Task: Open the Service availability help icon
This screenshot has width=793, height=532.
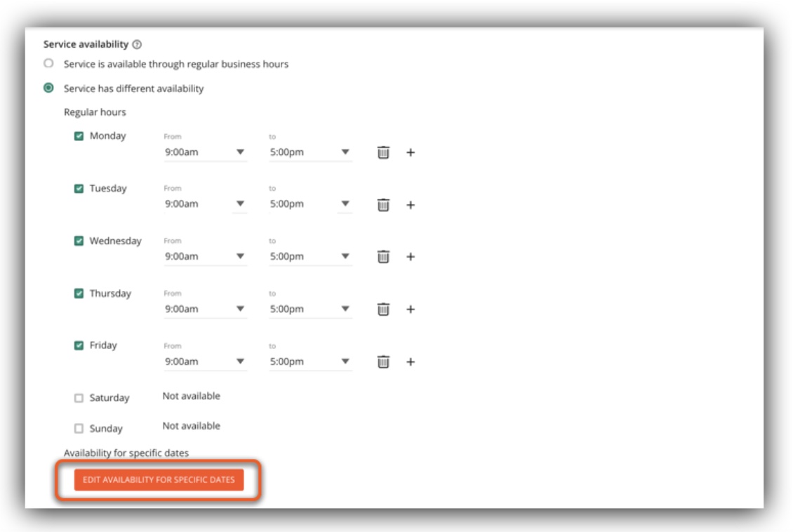Action: pyautogui.click(x=137, y=44)
